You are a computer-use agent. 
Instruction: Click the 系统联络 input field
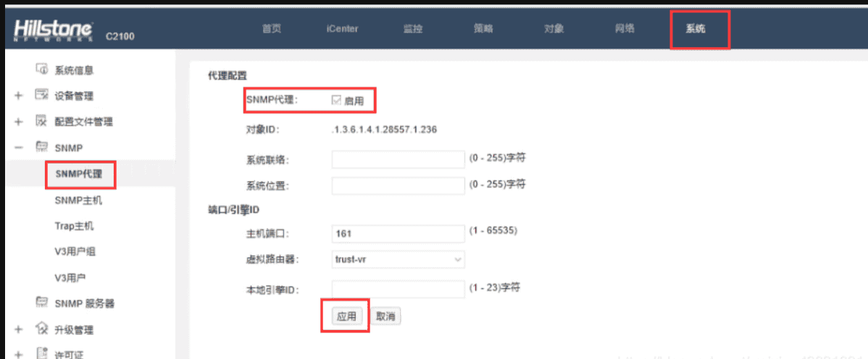[x=398, y=159]
